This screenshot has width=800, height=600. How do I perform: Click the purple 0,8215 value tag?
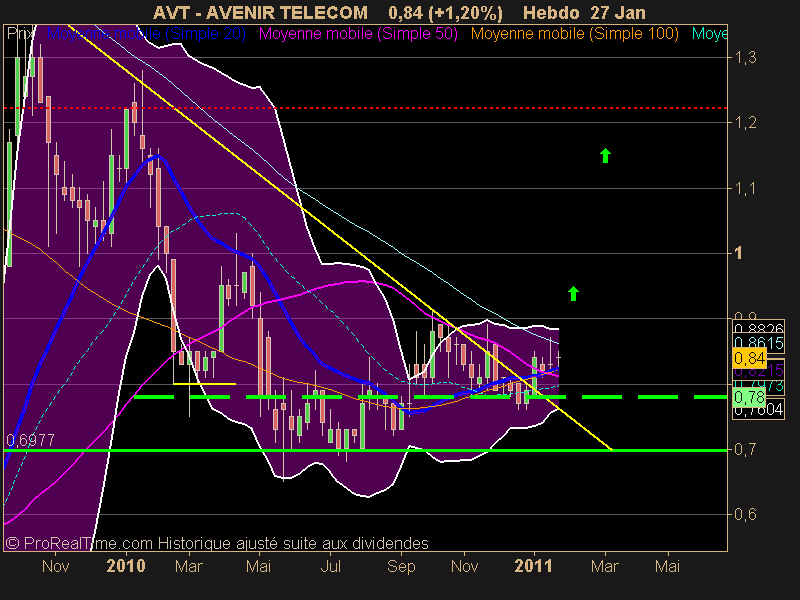[x=758, y=370]
